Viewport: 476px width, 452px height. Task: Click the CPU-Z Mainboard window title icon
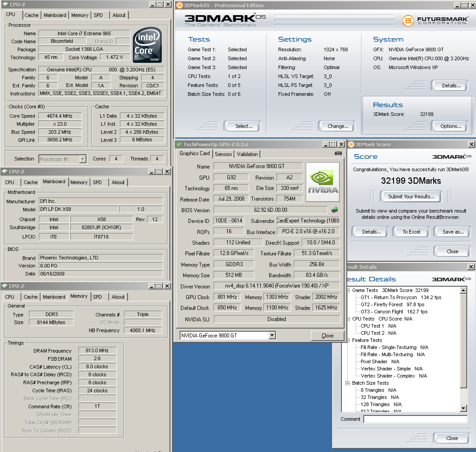(5, 172)
